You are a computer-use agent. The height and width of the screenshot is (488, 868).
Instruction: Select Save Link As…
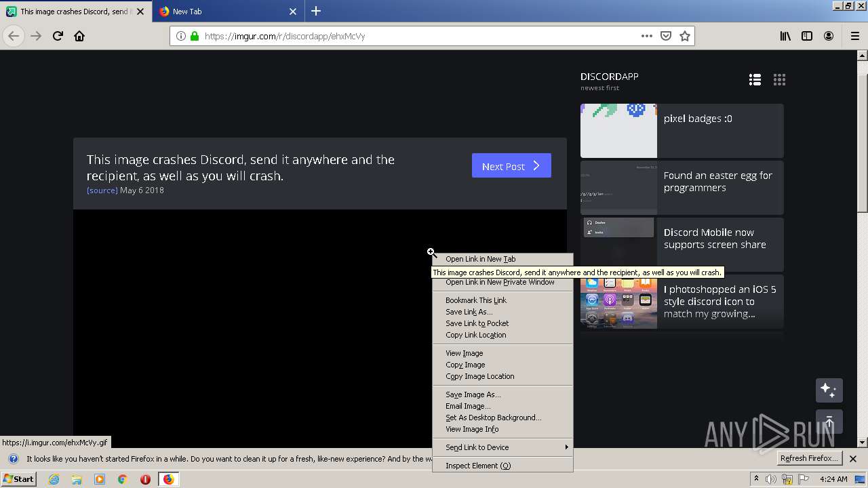tap(502, 312)
